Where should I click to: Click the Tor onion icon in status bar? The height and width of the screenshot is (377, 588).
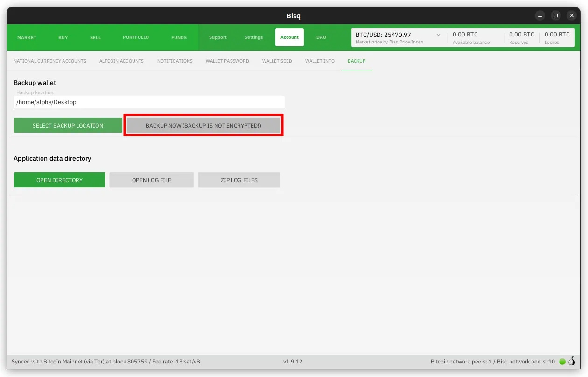(572, 361)
